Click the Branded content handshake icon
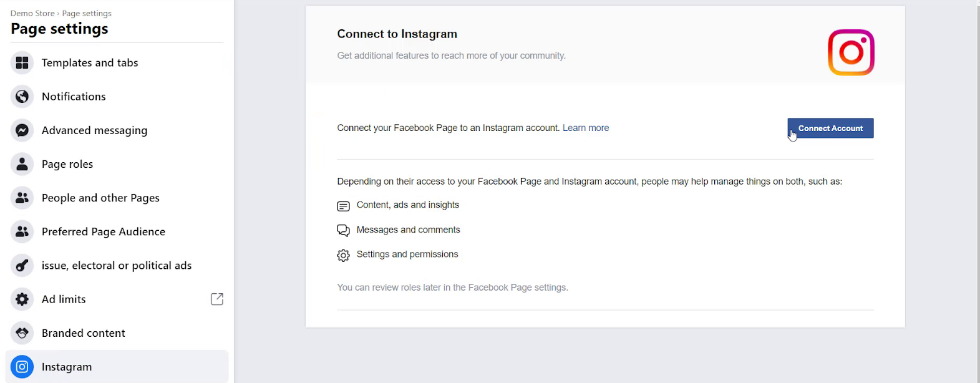Screen dimensions: 980x383 22,332
